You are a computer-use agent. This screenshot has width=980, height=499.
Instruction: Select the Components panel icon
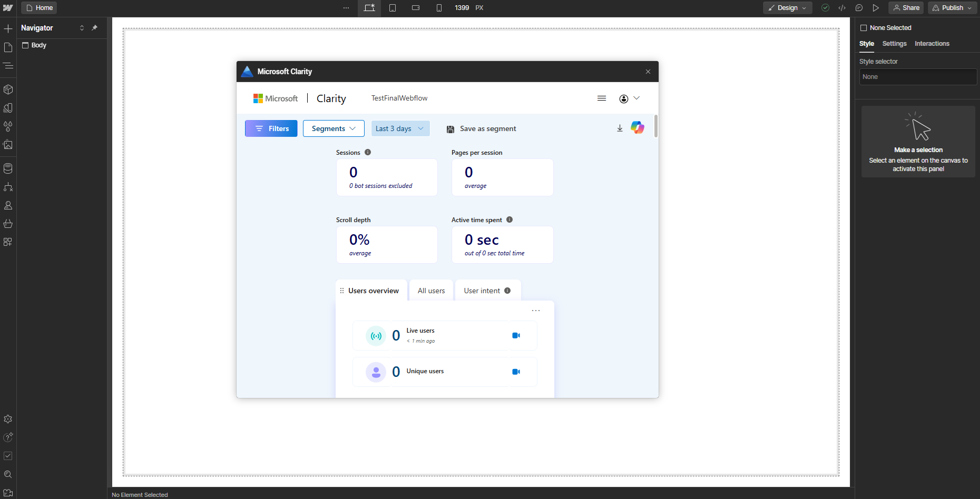pos(8,89)
